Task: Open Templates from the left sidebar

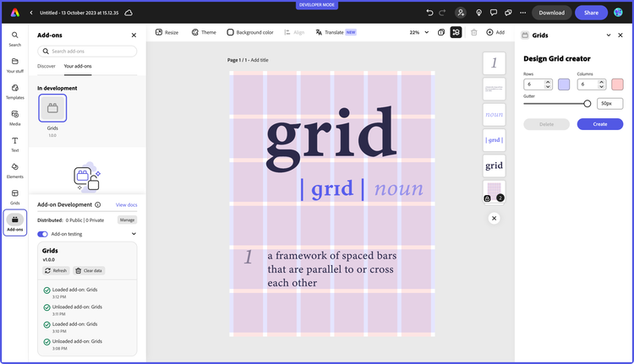Action: click(x=15, y=90)
